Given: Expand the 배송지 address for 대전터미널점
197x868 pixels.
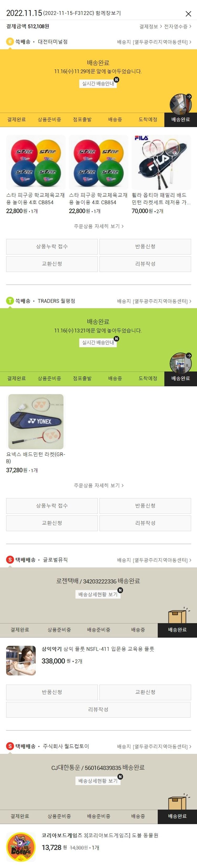Looking at the screenshot, I should coord(154,42).
